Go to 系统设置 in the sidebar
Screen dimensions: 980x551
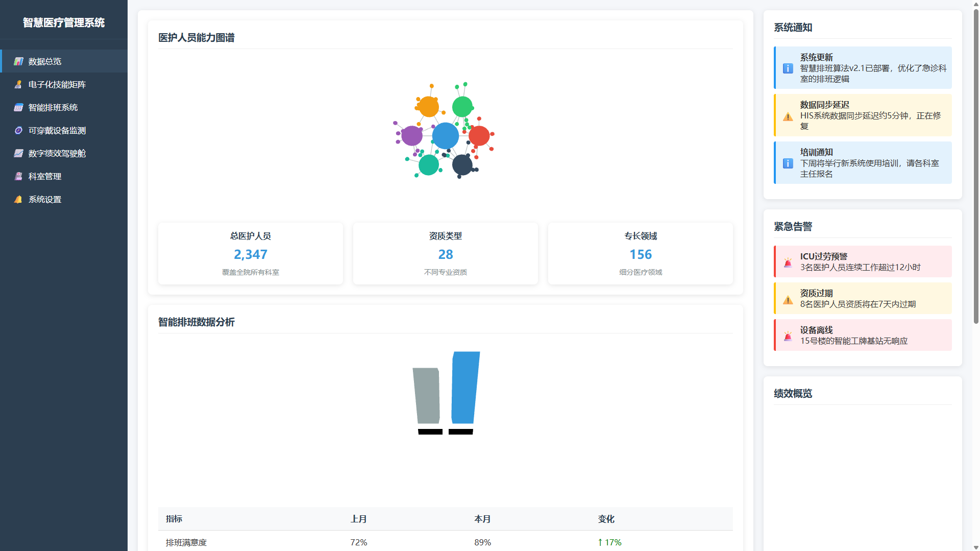(x=45, y=199)
